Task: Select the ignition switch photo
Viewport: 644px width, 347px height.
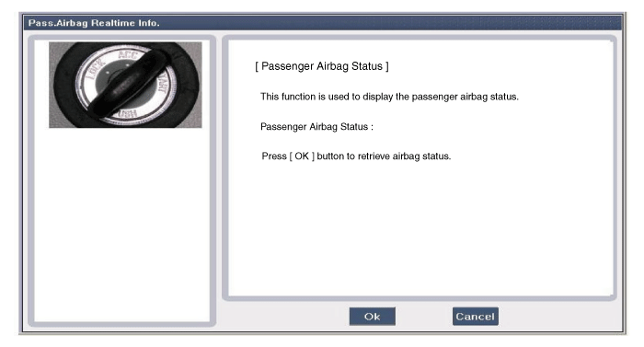Action: (125, 85)
